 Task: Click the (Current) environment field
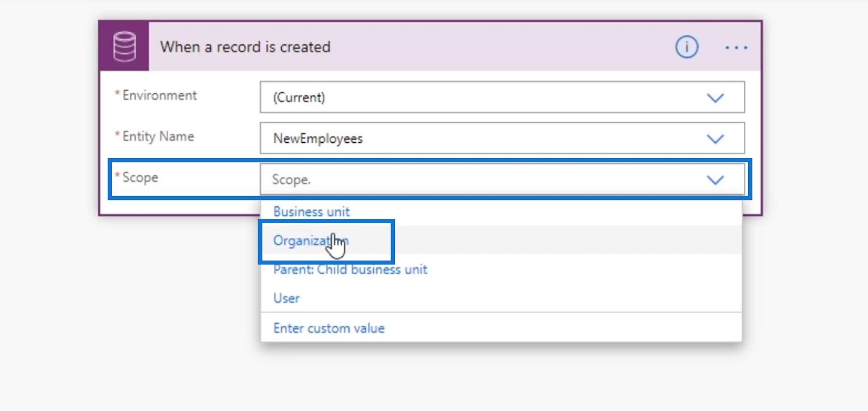tap(502, 97)
